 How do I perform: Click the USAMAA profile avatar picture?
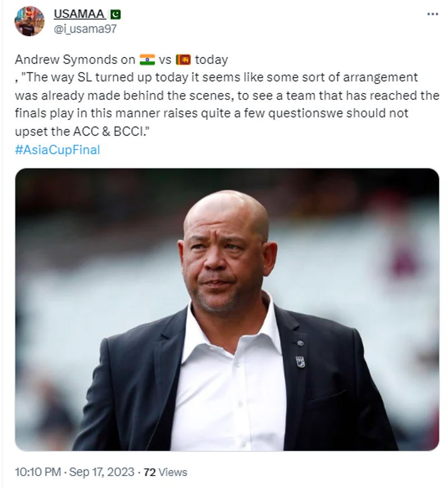29,21
